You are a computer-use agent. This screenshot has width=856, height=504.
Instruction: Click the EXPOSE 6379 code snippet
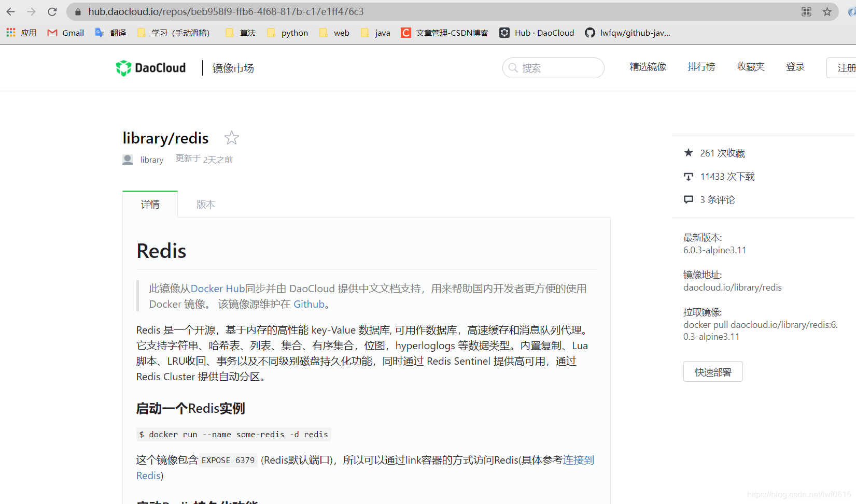tap(228, 460)
